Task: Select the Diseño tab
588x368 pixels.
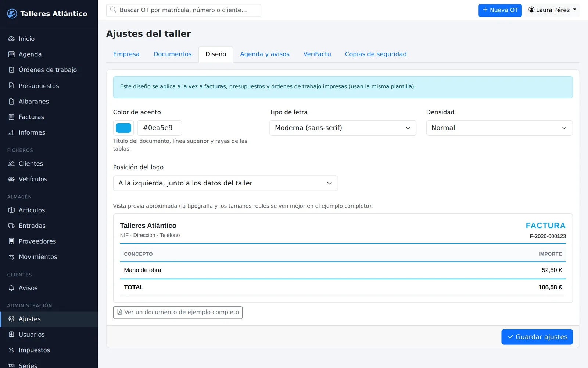Action: coord(216,54)
